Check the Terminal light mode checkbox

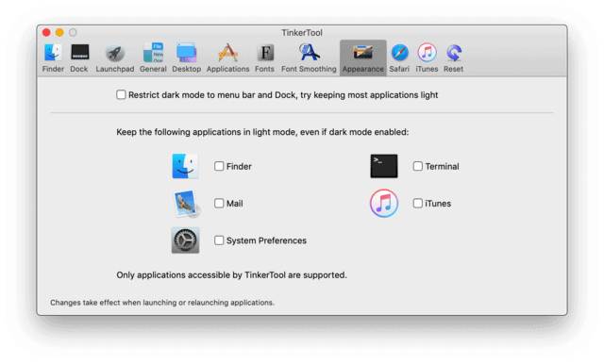click(x=417, y=166)
